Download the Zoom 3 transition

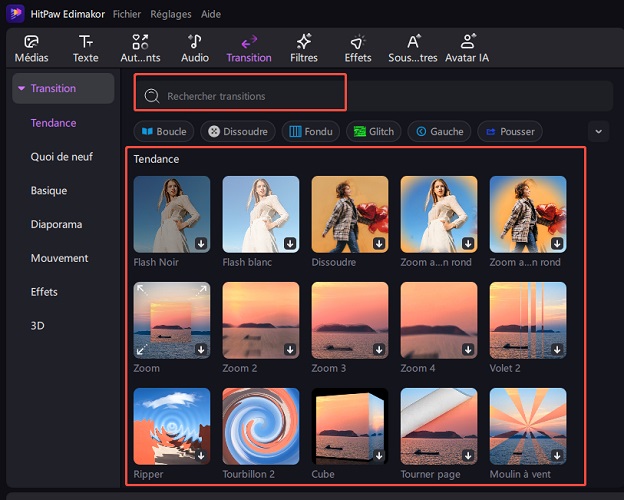pos(379,349)
